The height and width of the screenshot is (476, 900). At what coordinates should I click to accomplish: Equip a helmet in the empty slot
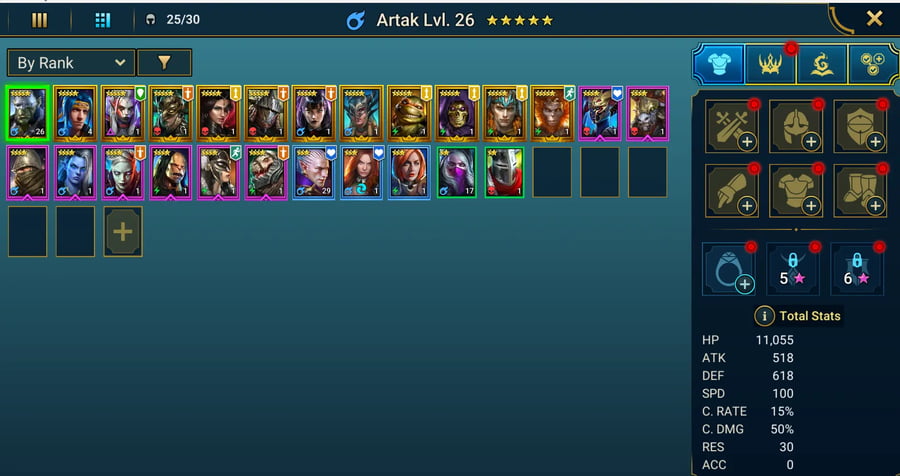pyautogui.click(x=796, y=126)
